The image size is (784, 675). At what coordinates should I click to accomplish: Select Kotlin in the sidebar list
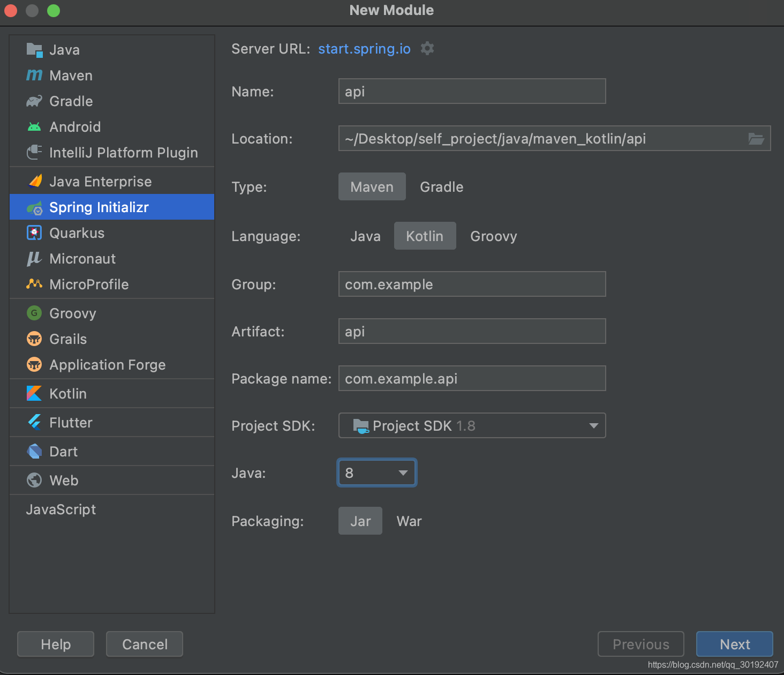pos(112,394)
